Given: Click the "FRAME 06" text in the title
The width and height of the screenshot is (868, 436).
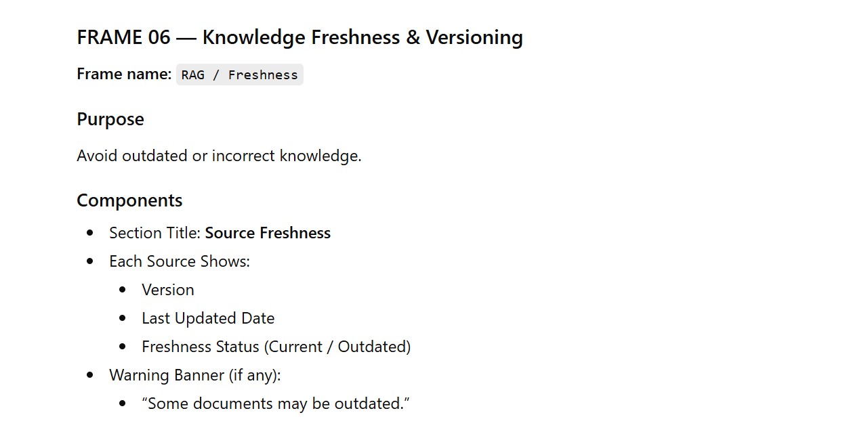Looking at the screenshot, I should pos(123,37).
